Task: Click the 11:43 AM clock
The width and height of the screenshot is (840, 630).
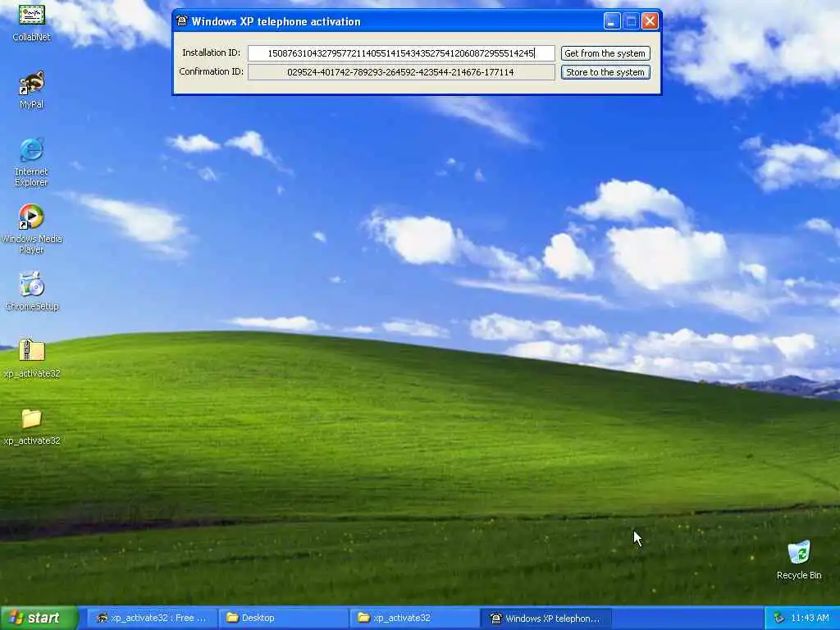Action: click(x=810, y=619)
